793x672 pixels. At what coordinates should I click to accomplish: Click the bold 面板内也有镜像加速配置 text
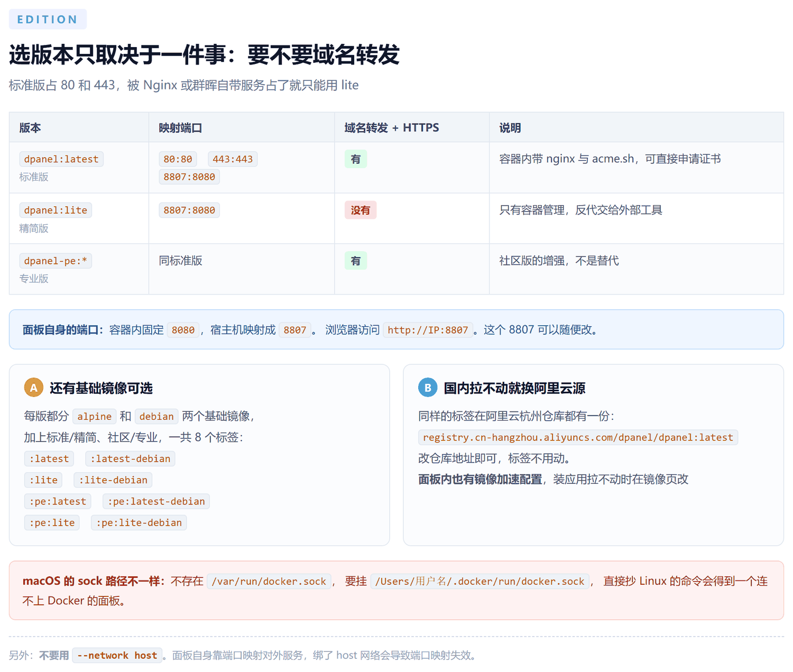point(480,479)
